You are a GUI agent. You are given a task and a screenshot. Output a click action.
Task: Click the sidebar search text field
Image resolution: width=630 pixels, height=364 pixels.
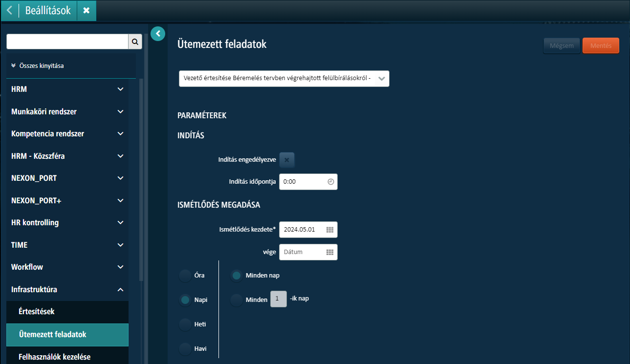(67, 42)
